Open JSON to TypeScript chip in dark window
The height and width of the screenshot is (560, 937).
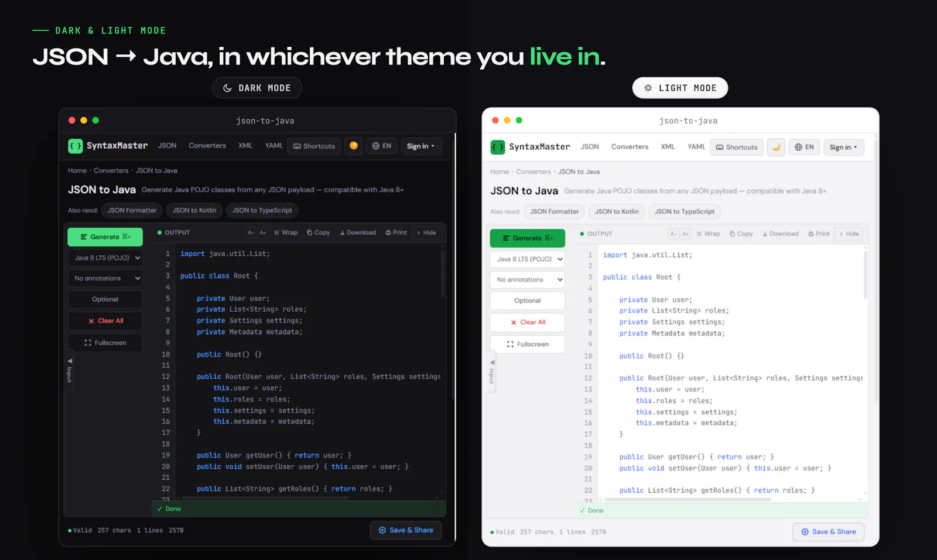coord(262,210)
